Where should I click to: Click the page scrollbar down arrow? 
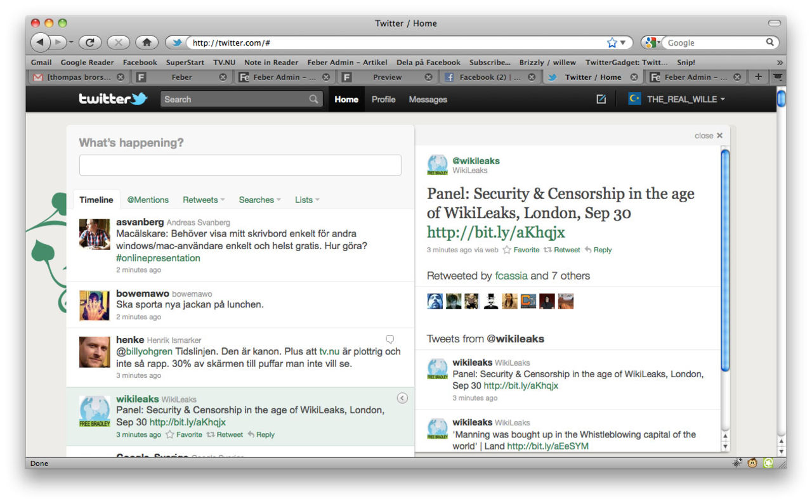781,451
